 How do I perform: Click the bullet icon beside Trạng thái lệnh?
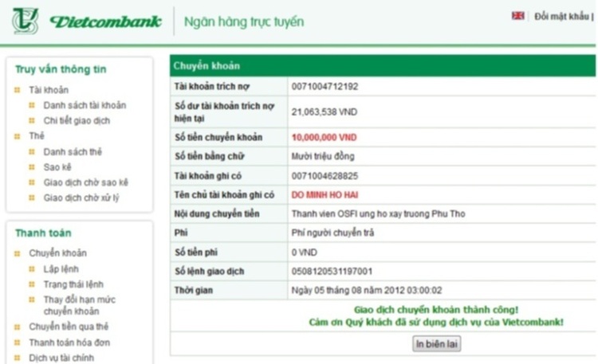(32, 284)
